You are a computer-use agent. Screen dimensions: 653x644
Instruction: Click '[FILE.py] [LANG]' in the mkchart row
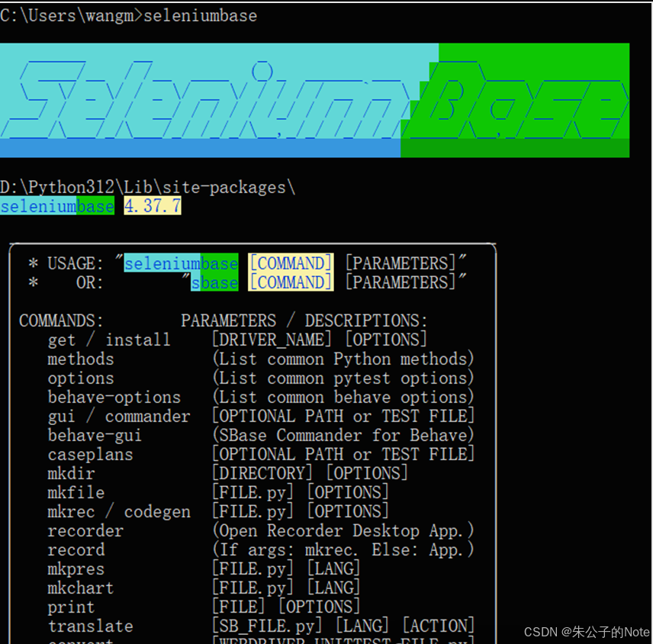tap(285, 588)
